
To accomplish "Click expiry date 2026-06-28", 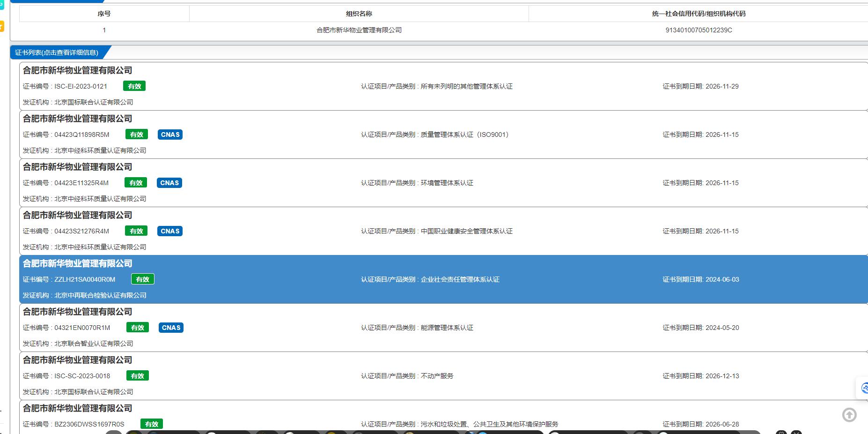I will pyautogui.click(x=722, y=424).
